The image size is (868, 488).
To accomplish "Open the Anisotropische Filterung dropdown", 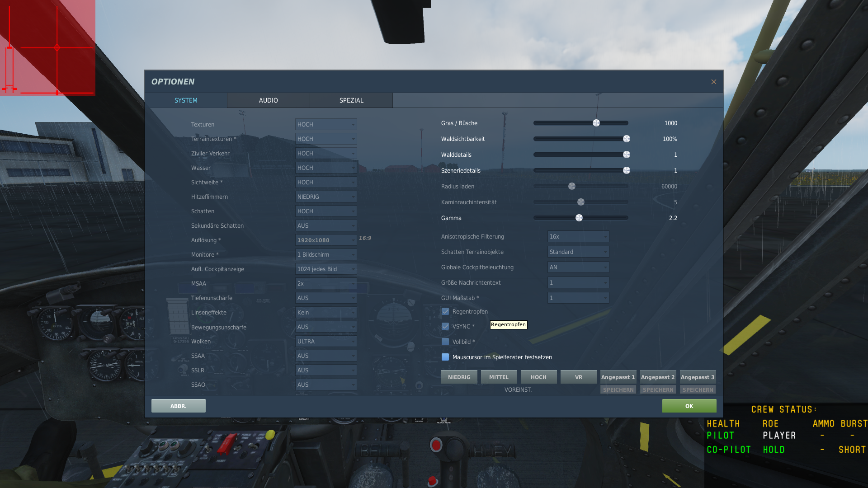I will [578, 236].
